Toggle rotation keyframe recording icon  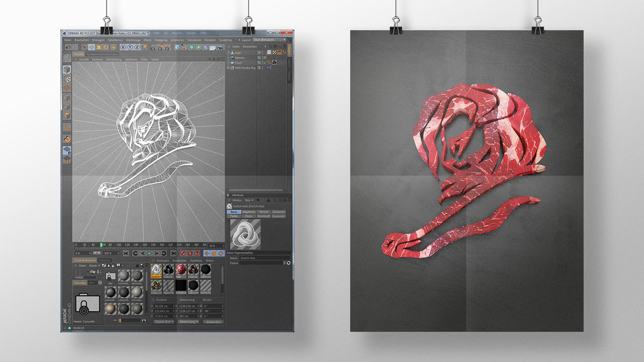220,253
